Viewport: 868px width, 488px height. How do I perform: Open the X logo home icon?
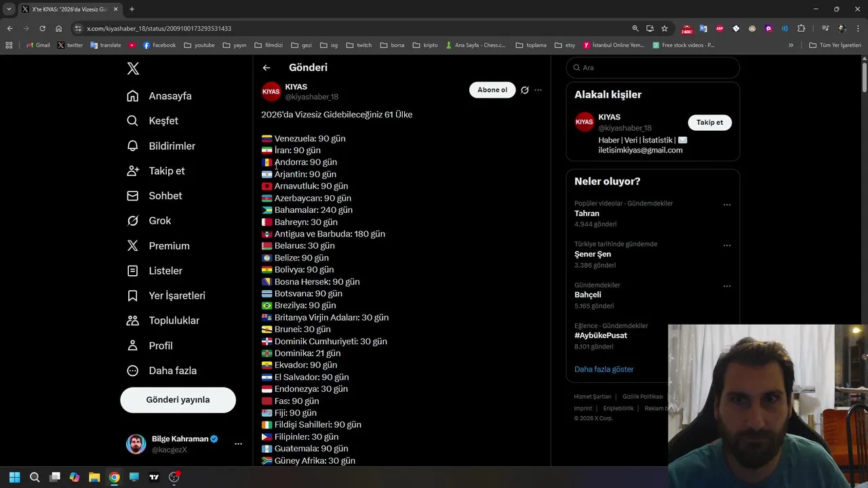click(x=133, y=68)
